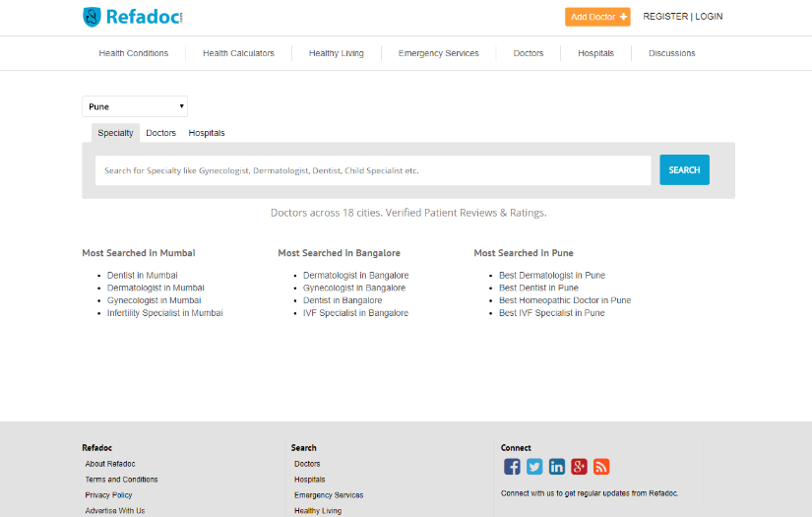
Task: Open Best Dermatologist in Pune link
Action: 552,275
